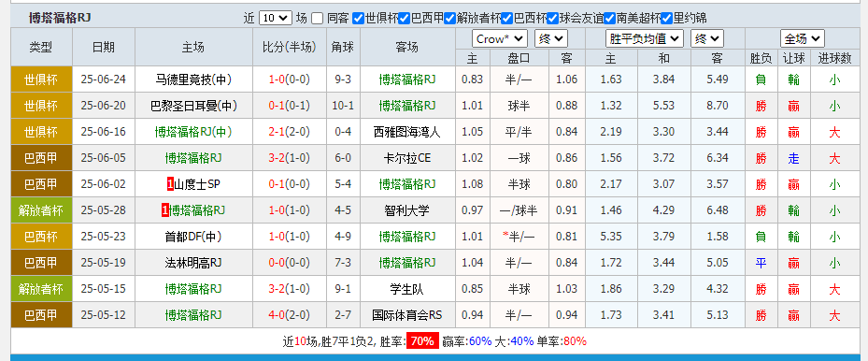Viewport: 868px width, 361px height.
Task: Click score 1-0(0-0) of 25-06-24 match
Action: pyautogui.click(x=289, y=79)
